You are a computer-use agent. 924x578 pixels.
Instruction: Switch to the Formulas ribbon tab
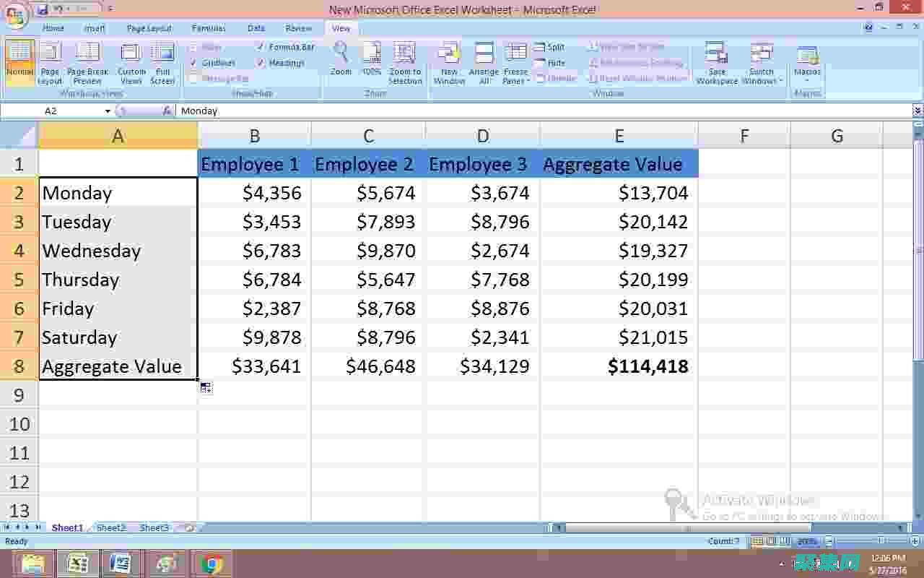coord(208,28)
